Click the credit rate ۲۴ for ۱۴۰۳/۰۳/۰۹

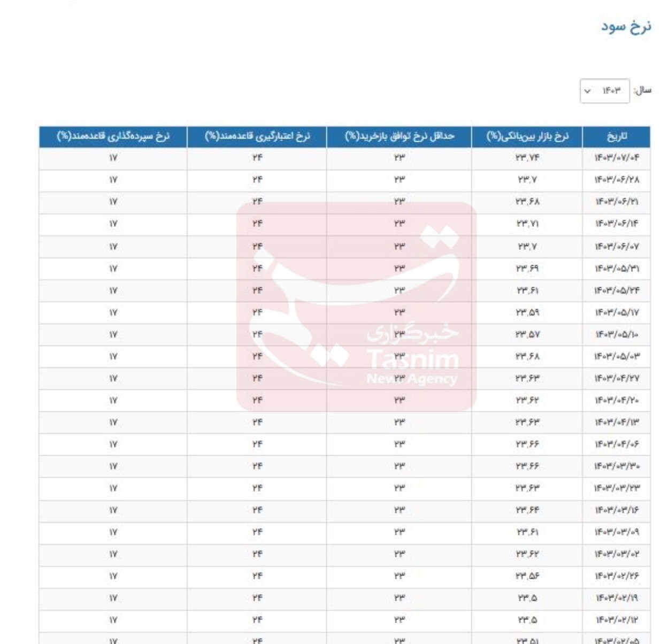tap(256, 532)
